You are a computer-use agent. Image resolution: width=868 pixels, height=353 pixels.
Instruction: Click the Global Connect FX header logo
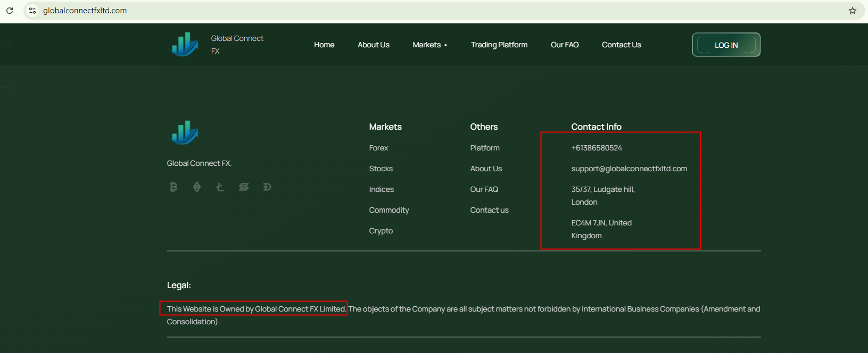[184, 45]
